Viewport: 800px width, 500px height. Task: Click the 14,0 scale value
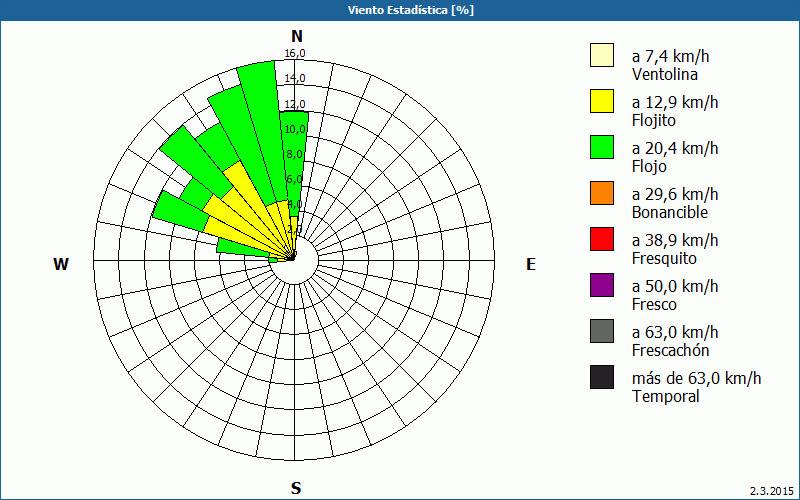click(295, 79)
